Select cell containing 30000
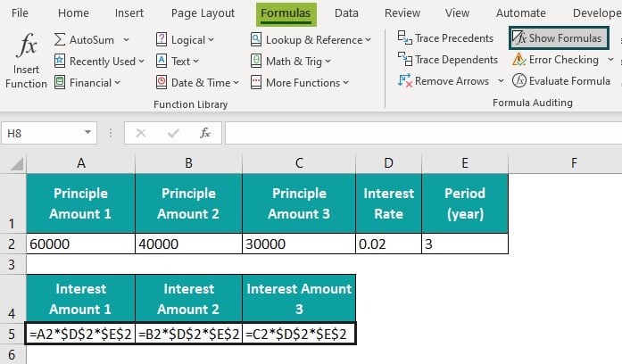The image size is (622, 364). pyautogui.click(x=299, y=244)
